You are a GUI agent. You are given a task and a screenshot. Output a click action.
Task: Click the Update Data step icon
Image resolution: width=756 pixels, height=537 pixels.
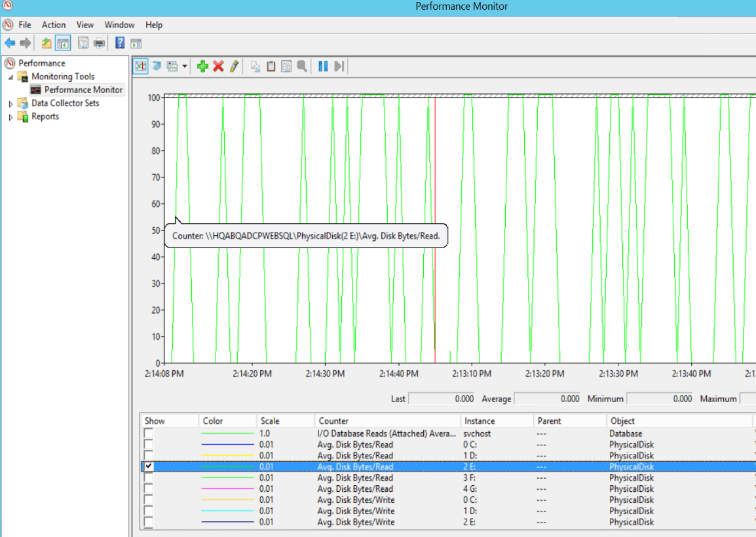click(339, 66)
